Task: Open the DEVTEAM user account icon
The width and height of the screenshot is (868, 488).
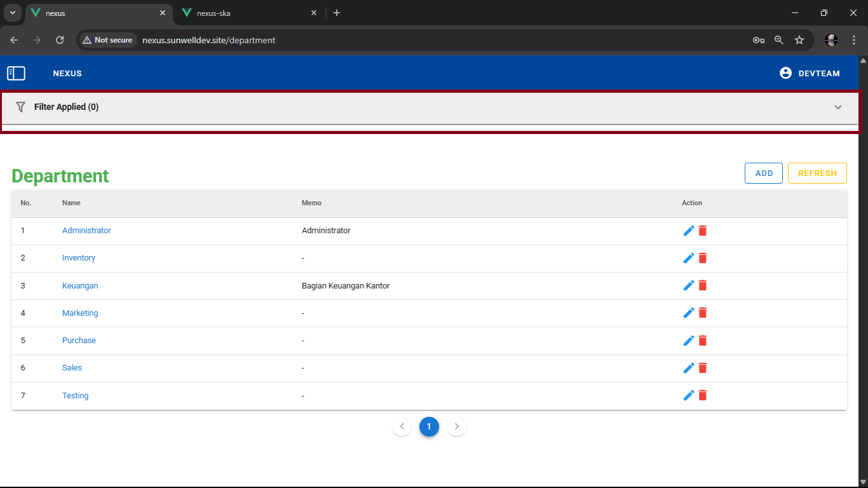Action: (785, 73)
